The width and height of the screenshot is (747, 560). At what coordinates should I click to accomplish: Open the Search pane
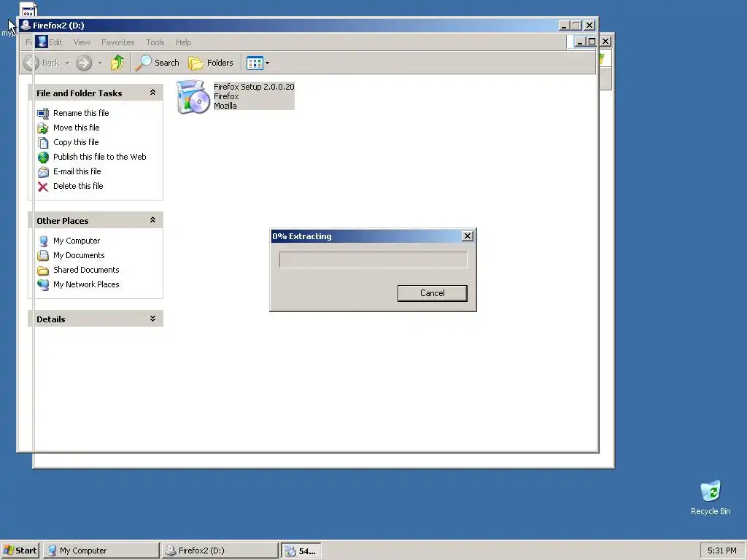click(158, 63)
